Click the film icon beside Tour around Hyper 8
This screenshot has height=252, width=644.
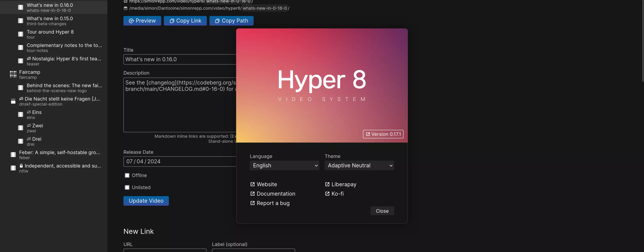click(20, 34)
